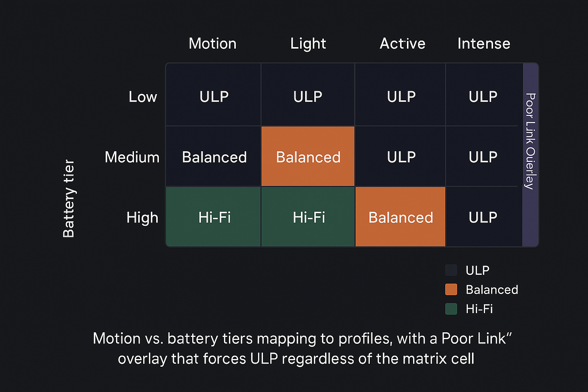Screen dimensions: 588x392
Task: Select the Motion column header
Action: tap(212, 44)
